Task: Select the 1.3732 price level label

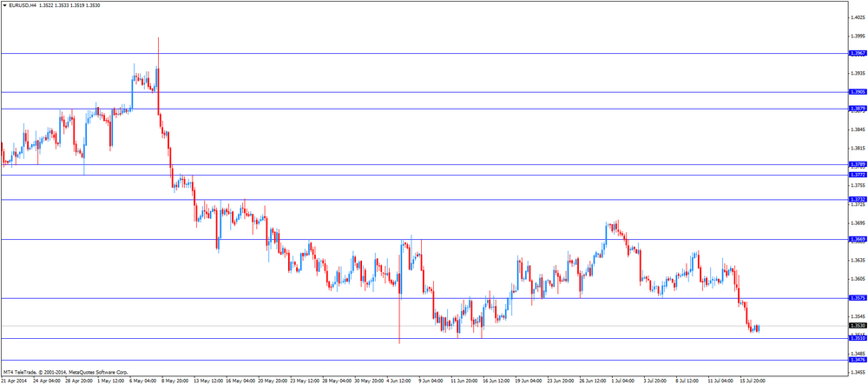Action: (x=857, y=199)
